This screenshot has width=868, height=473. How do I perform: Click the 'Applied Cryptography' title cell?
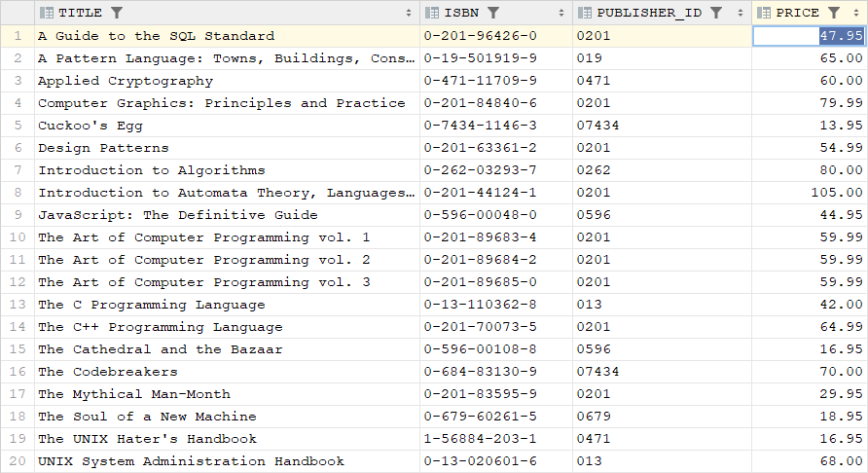(227, 81)
